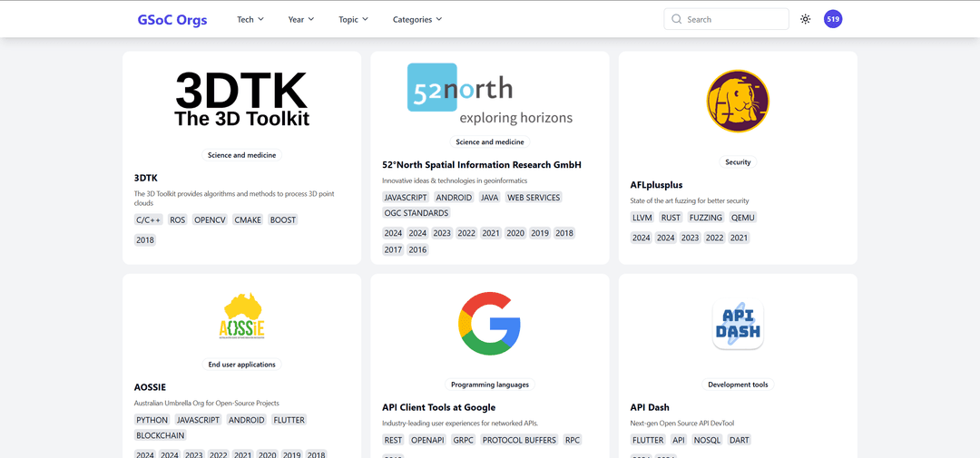This screenshot has height=458, width=980.
Task: Click 'State of the art fuzzing' description
Action: point(690,200)
